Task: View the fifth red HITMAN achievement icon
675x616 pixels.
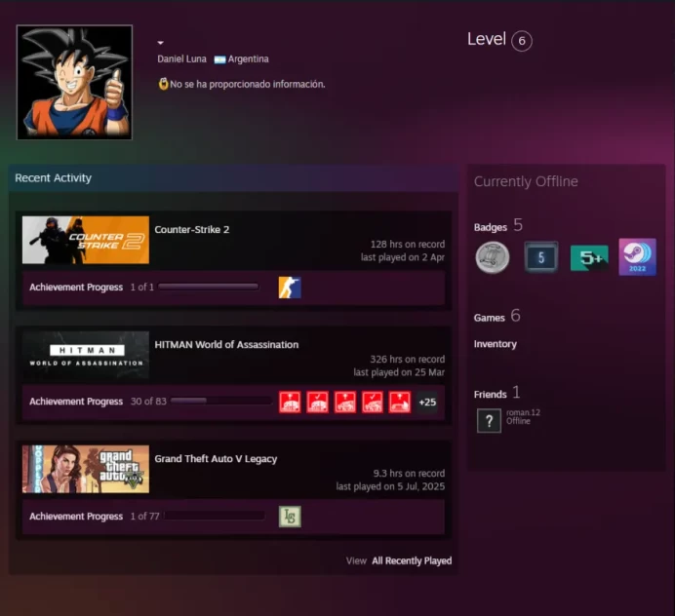Action: click(x=400, y=403)
